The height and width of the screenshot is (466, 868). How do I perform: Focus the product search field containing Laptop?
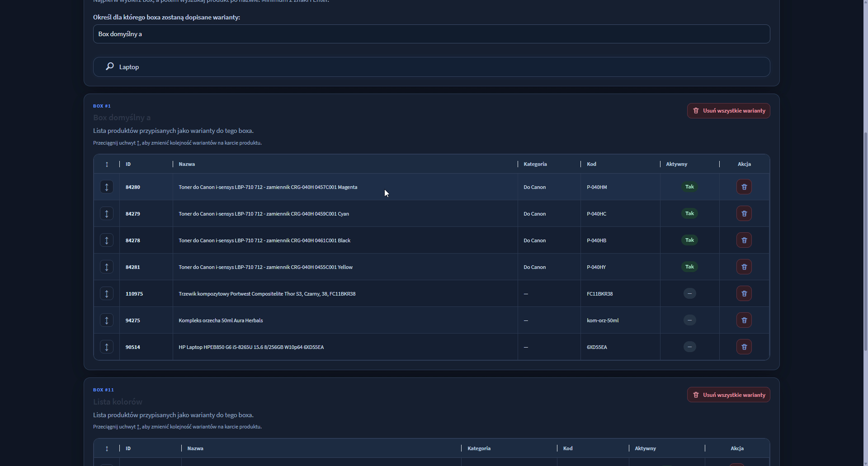coord(431,67)
